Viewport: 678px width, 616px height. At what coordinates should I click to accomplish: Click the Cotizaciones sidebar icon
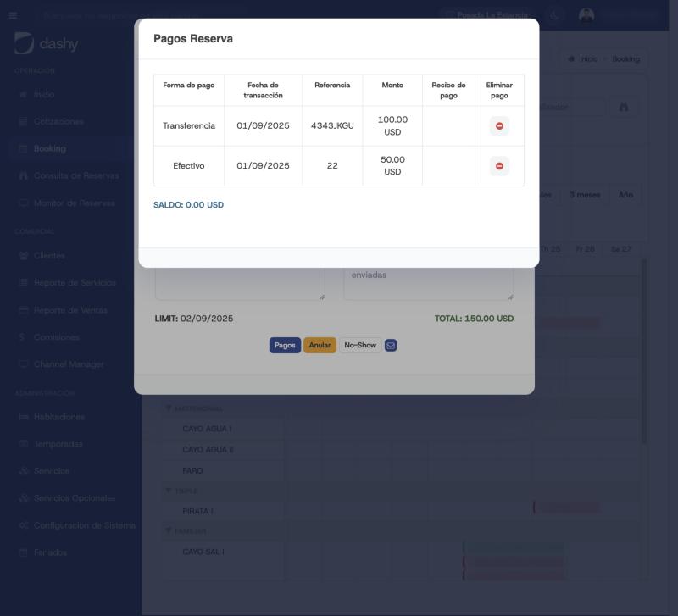pos(24,121)
